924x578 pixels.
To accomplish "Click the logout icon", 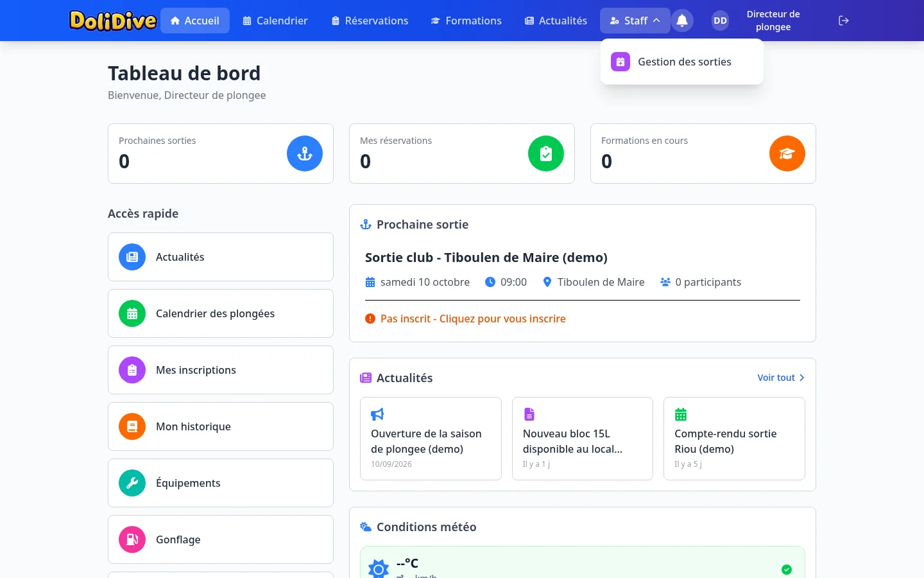I will click(x=844, y=21).
